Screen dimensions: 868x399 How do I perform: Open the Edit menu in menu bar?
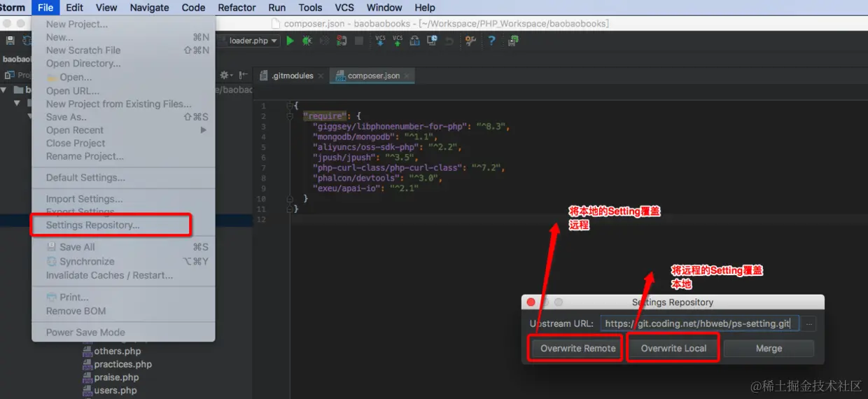tap(74, 8)
